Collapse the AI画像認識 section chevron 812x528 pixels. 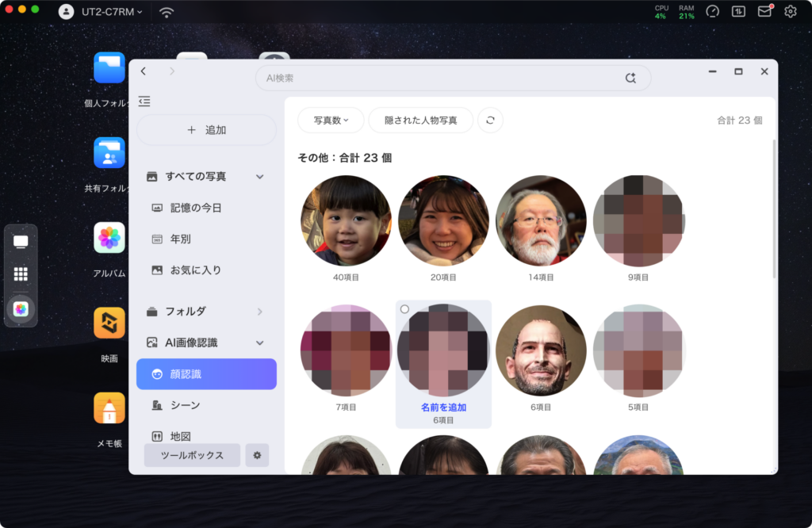click(x=259, y=342)
